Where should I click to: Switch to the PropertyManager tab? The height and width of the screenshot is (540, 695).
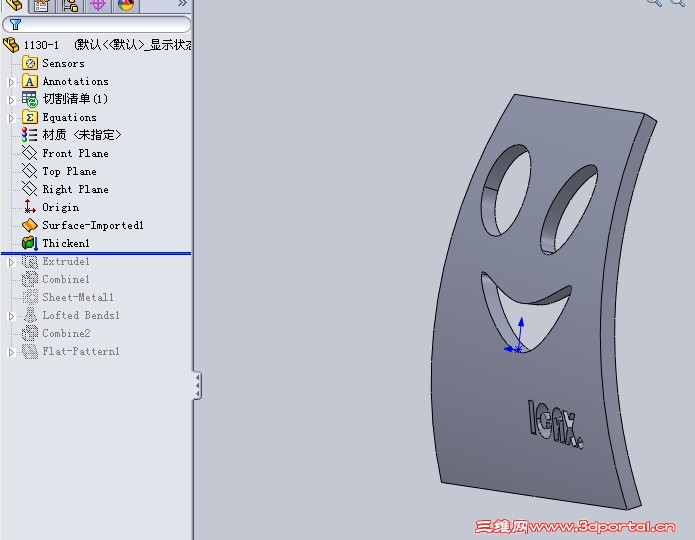pos(42,5)
